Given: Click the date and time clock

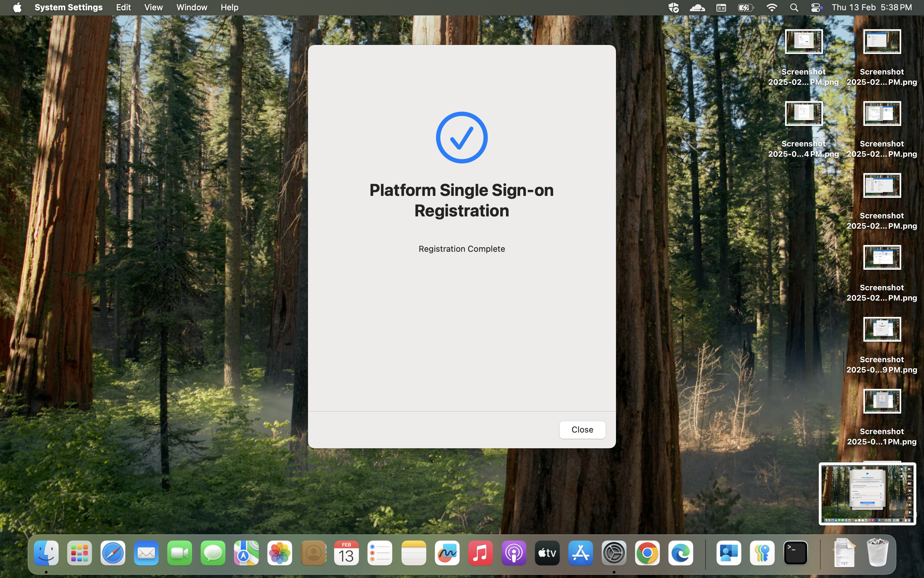Looking at the screenshot, I should point(872,7).
